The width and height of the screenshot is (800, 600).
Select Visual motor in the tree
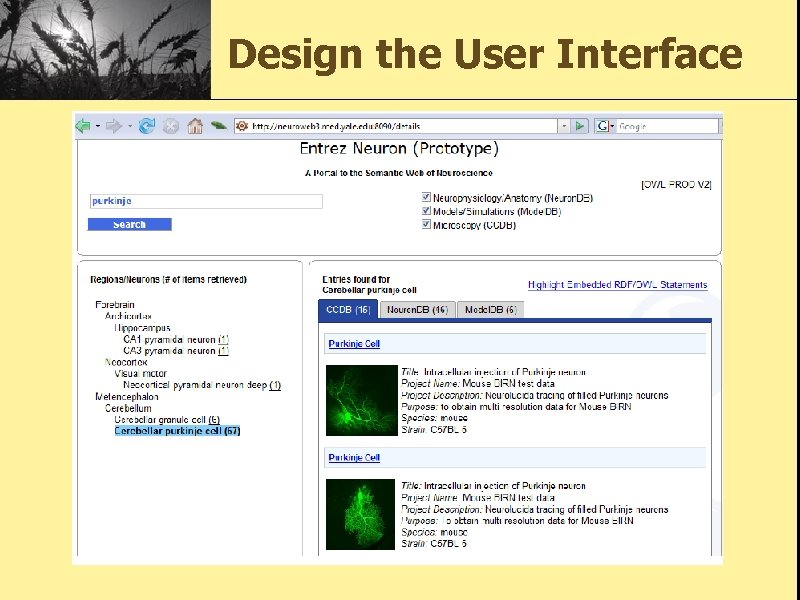pos(140,373)
